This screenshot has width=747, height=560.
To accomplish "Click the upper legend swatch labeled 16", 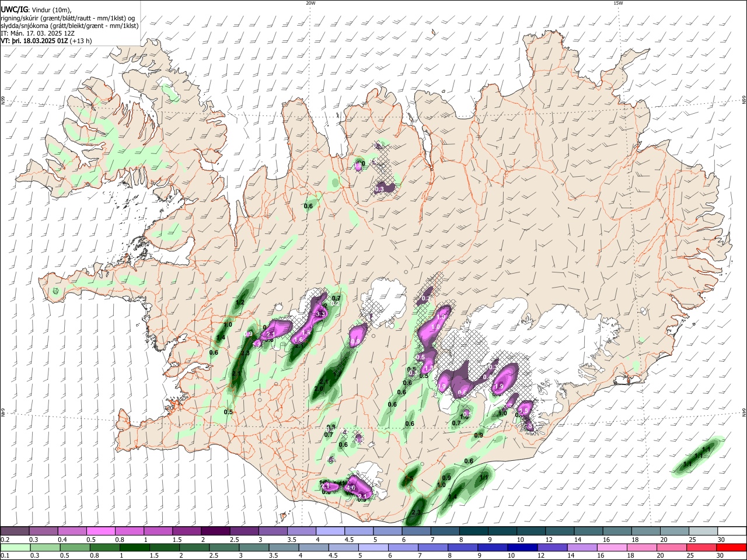I will (617, 531).
